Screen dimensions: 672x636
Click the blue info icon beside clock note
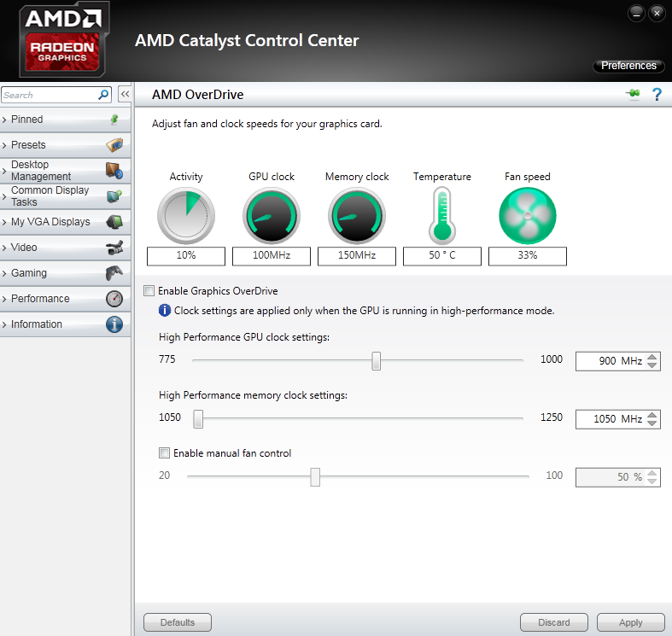pos(165,310)
